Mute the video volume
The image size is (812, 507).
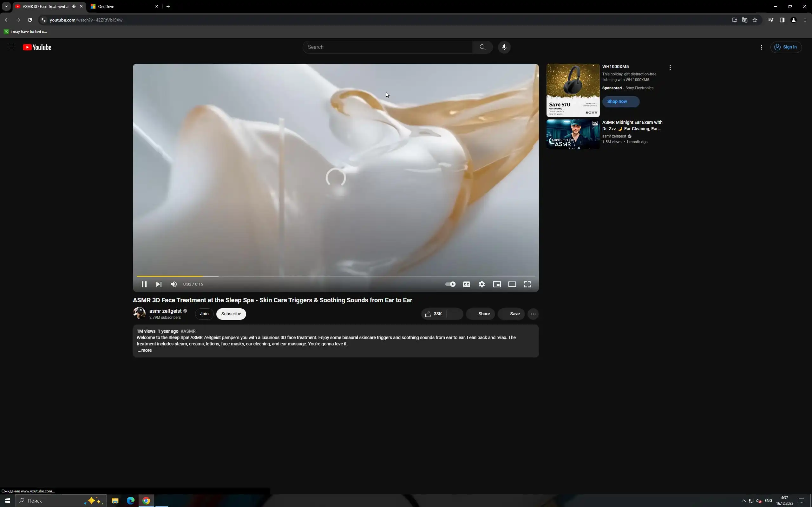coord(174,284)
